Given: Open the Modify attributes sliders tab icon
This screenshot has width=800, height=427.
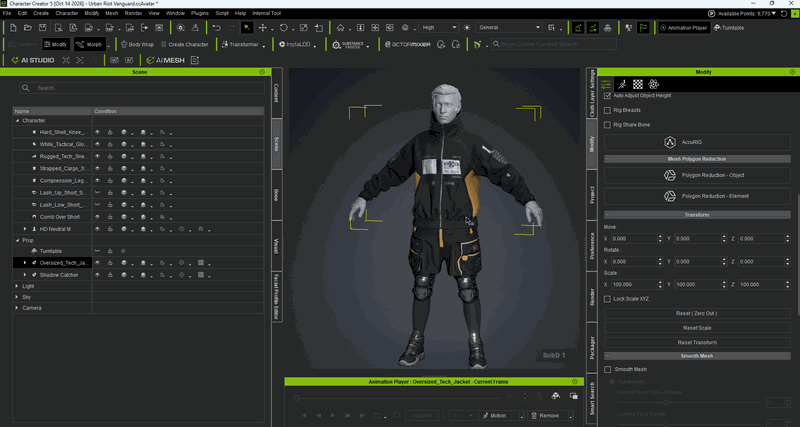Looking at the screenshot, I should pyautogui.click(x=606, y=84).
